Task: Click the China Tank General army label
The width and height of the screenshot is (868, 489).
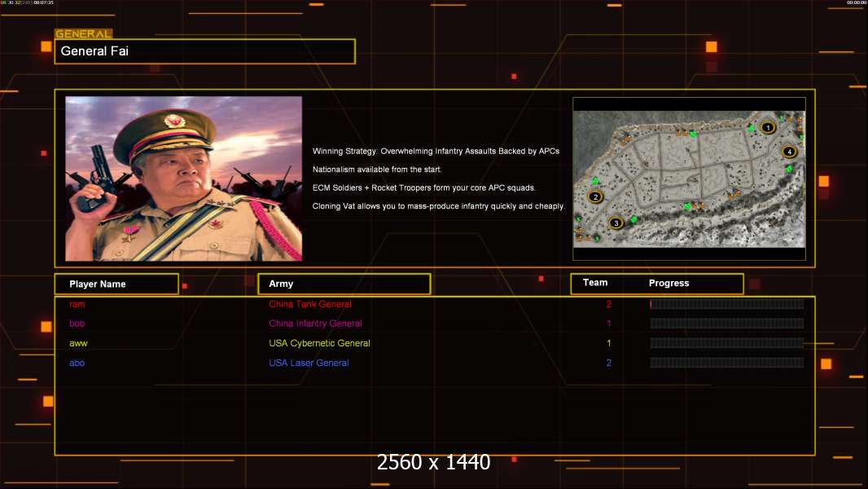Action: pyautogui.click(x=310, y=304)
